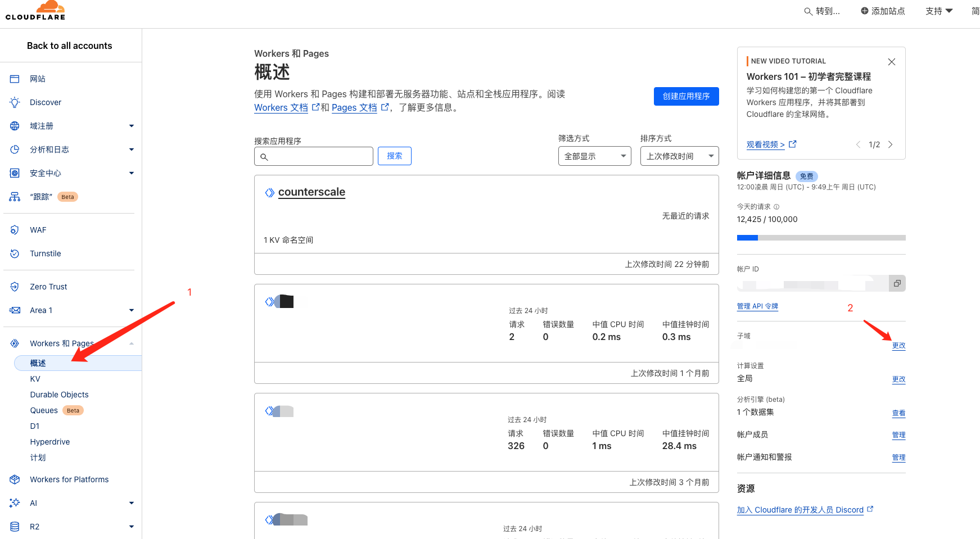980x539 pixels.
Task: Open the WAF section
Action: click(x=37, y=230)
